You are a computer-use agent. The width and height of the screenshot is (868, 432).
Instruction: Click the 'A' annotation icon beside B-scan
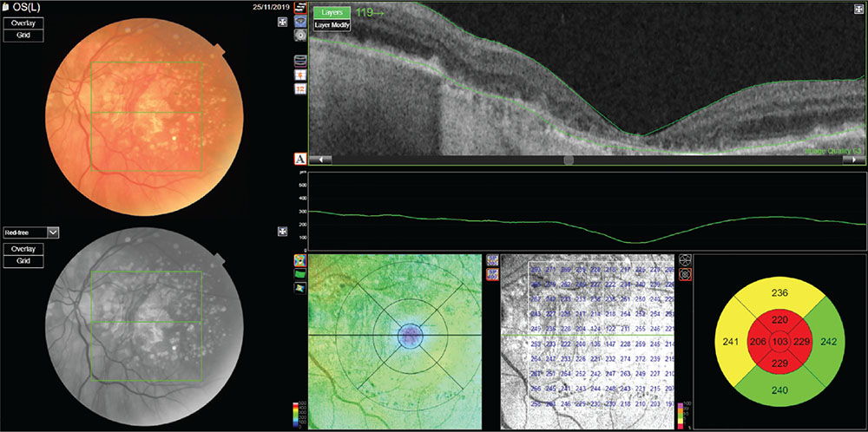click(x=300, y=159)
